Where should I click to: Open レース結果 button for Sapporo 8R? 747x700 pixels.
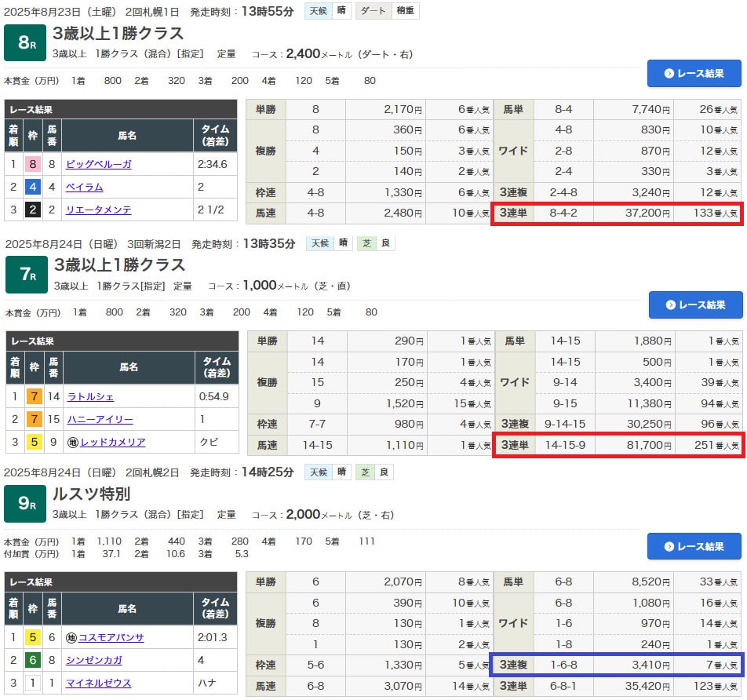click(694, 73)
